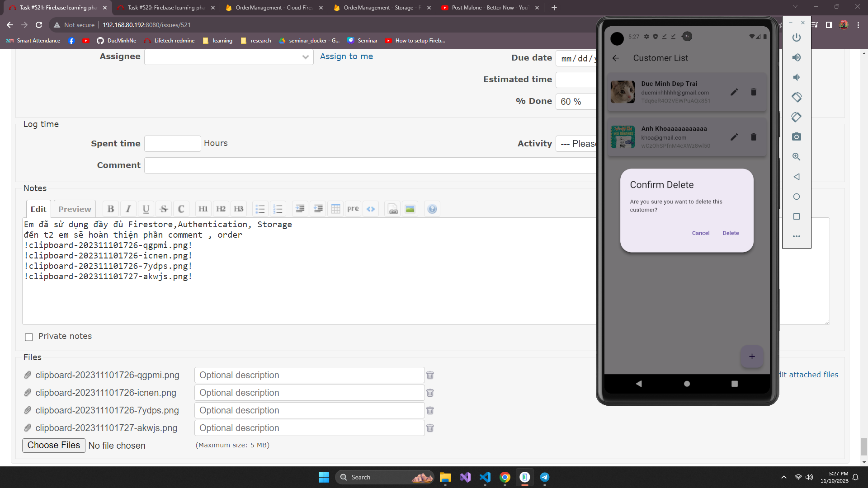Expand the % Done dropdown
This screenshot has width=868, height=488.
(575, 102)
